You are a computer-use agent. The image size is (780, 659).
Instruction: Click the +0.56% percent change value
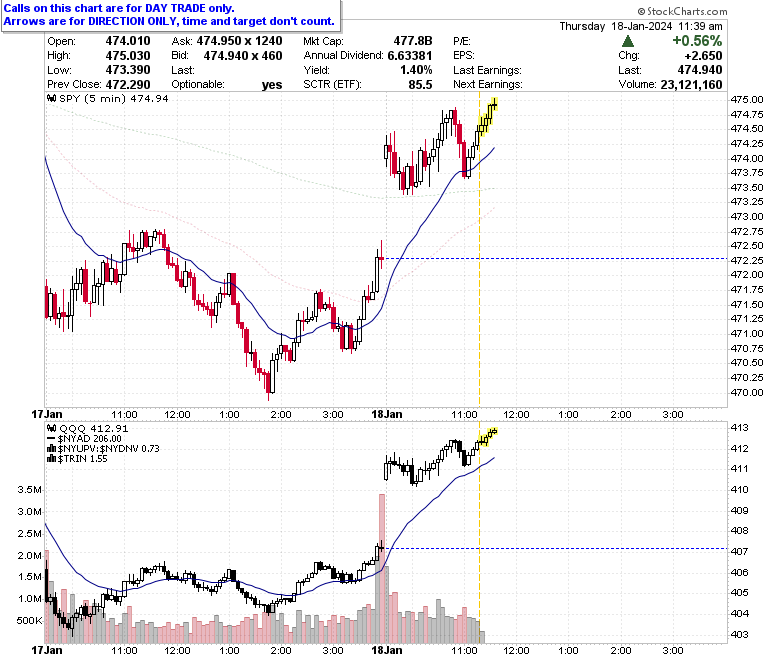(x=697, y=41)
